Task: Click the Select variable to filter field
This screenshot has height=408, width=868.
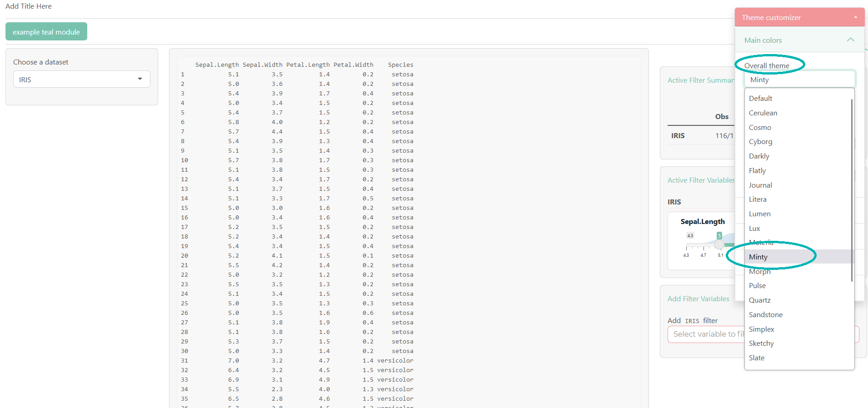Action: click(707, 334)
